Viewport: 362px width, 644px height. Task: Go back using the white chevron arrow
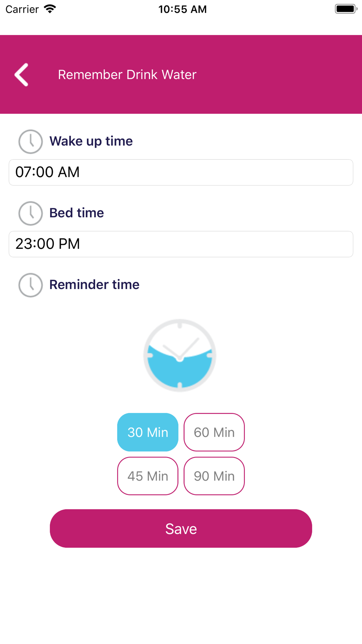pyautogui.click(x=21, y=75)
